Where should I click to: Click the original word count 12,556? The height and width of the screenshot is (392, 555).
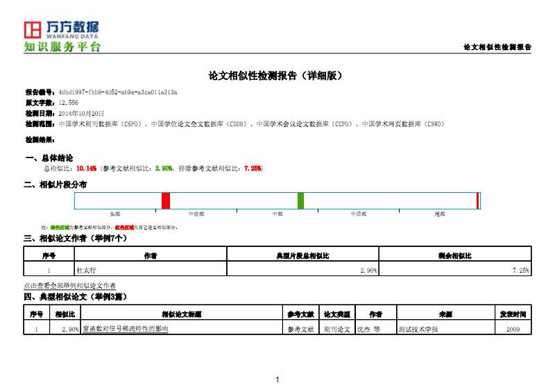pyautogui.click(x=68, y=103)
